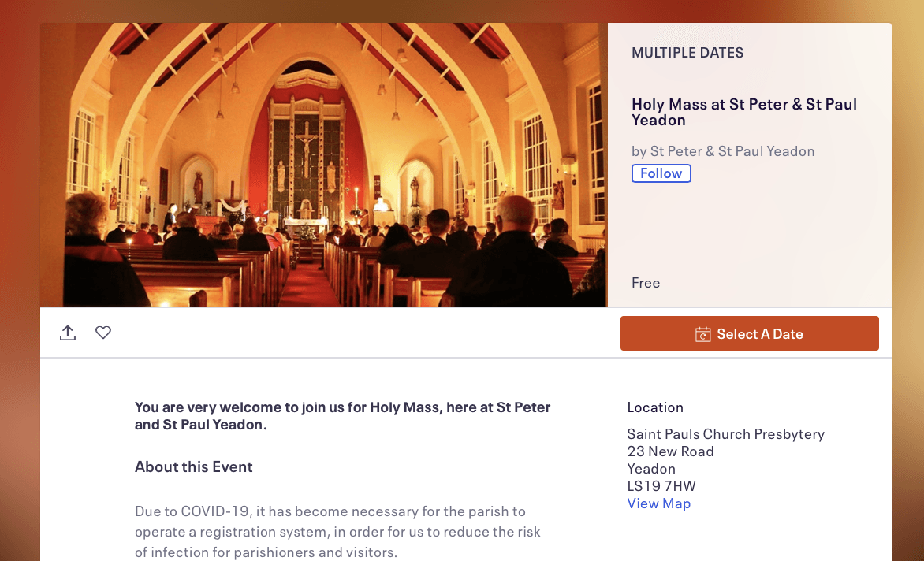This screenshot has height=561, width=924.
Task: Open the View Map link
Action: (659, 503)
